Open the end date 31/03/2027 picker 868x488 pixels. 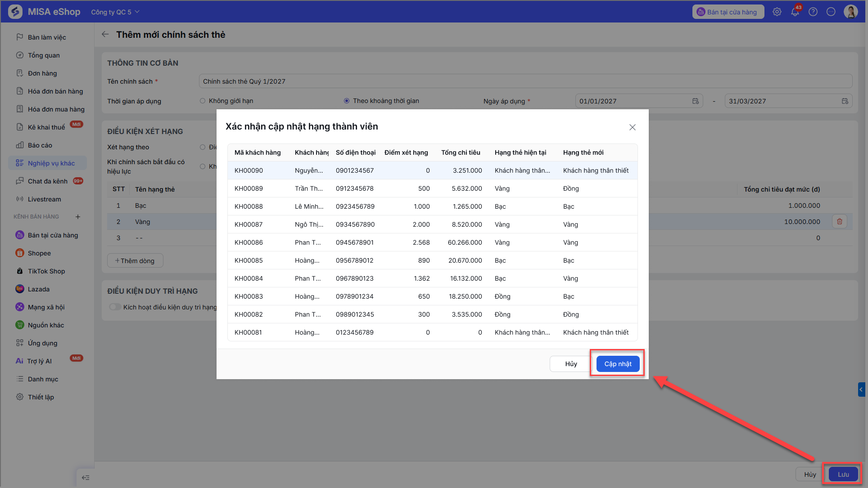click(x=788, y=101)
